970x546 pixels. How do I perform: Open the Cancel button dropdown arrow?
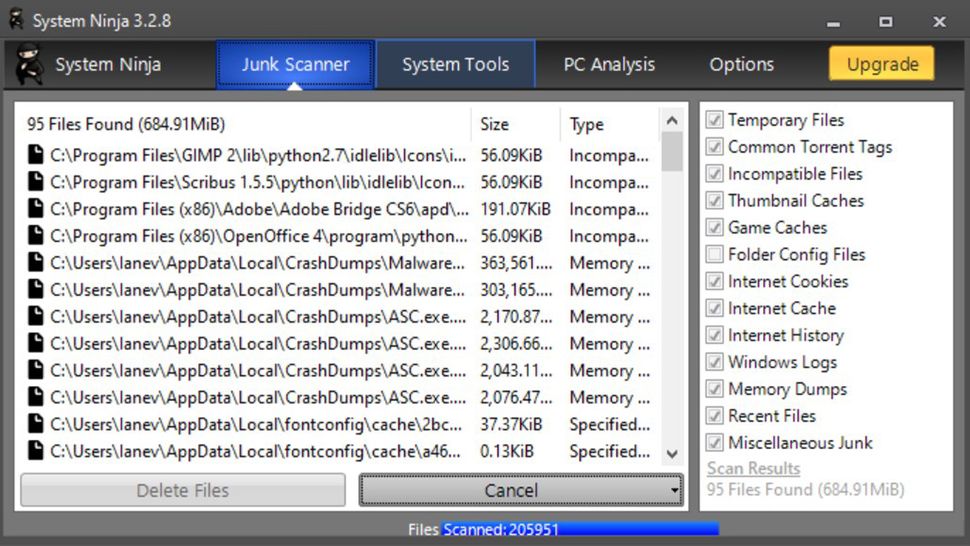coord(674,490)
